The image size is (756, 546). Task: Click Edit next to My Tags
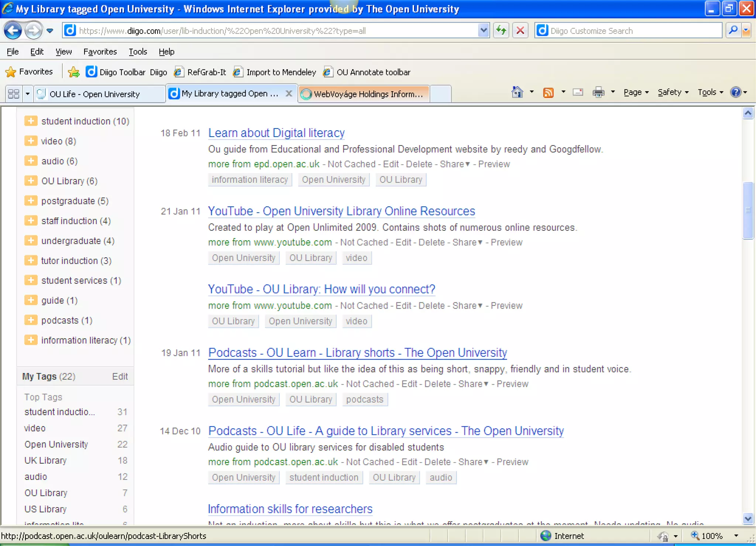(x=120, y=376)
